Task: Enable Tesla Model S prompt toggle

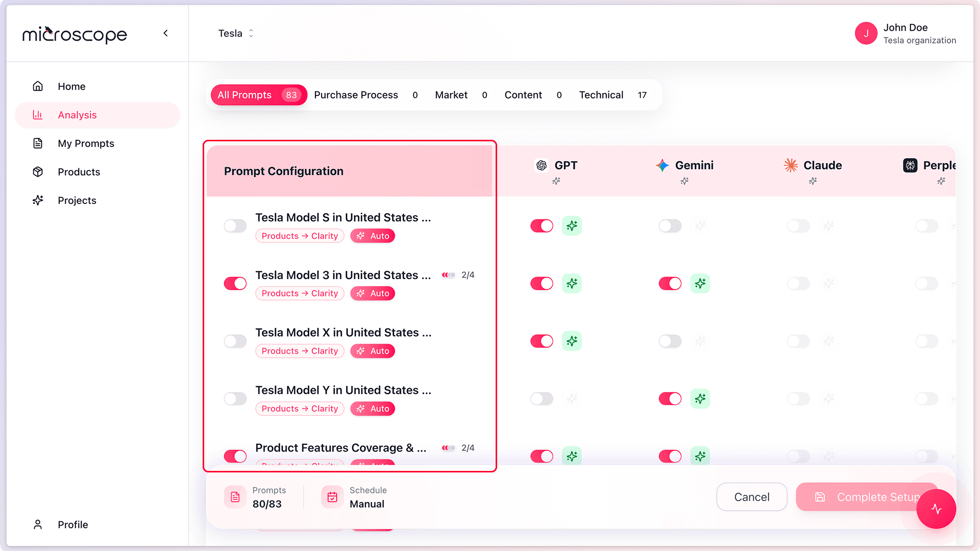Action: [235, 226]
